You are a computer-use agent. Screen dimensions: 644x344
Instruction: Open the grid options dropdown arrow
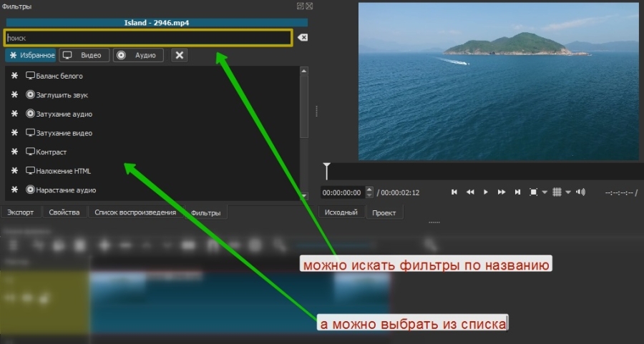[568, 192]
